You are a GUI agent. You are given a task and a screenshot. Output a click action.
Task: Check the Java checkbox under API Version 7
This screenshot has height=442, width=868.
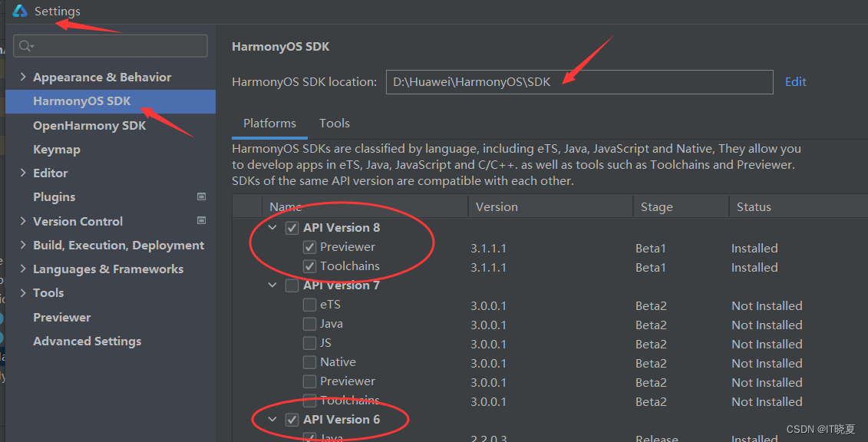309,324
